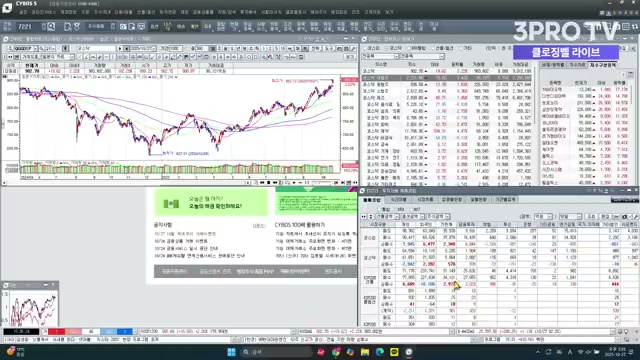Screen dimensions: 640x360
Task: Click the screen number search magnifier icon
Action: coord(51,27)
